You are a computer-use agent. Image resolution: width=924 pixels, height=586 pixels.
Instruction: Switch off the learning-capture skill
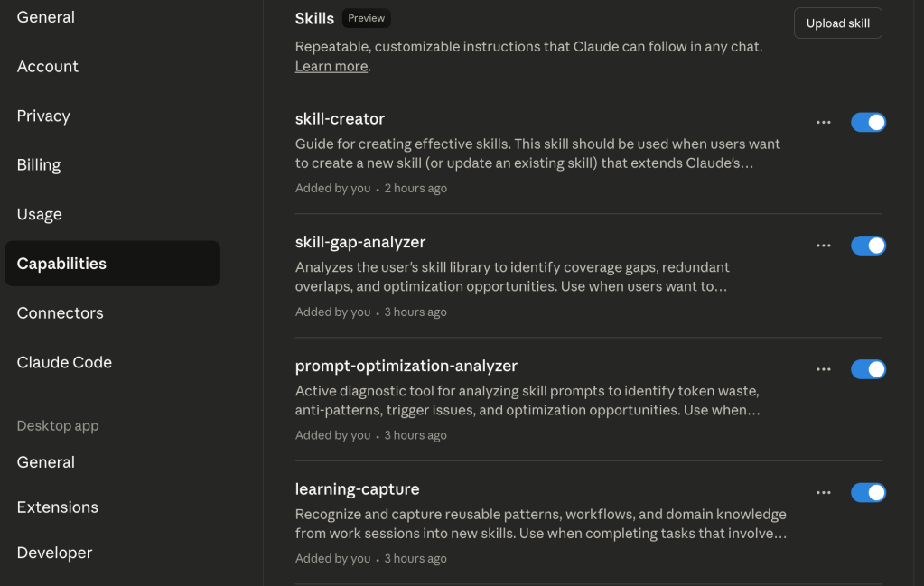click(868, 493)
